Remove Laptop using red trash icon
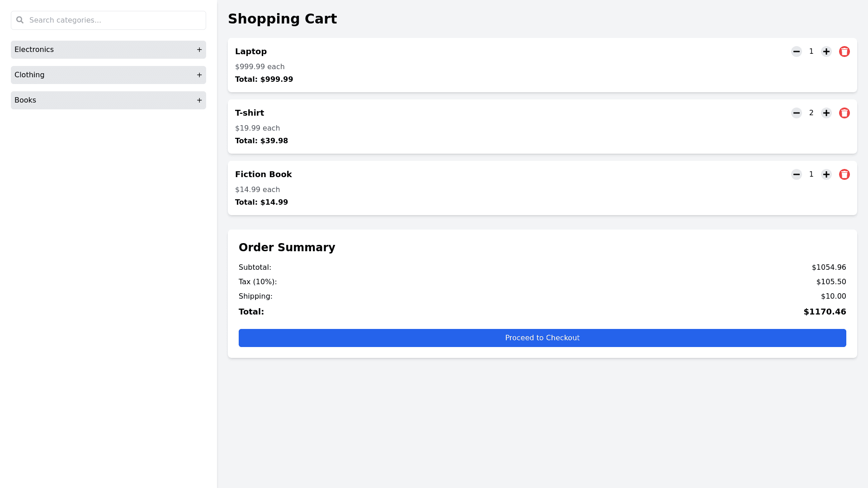 point(844,52)
